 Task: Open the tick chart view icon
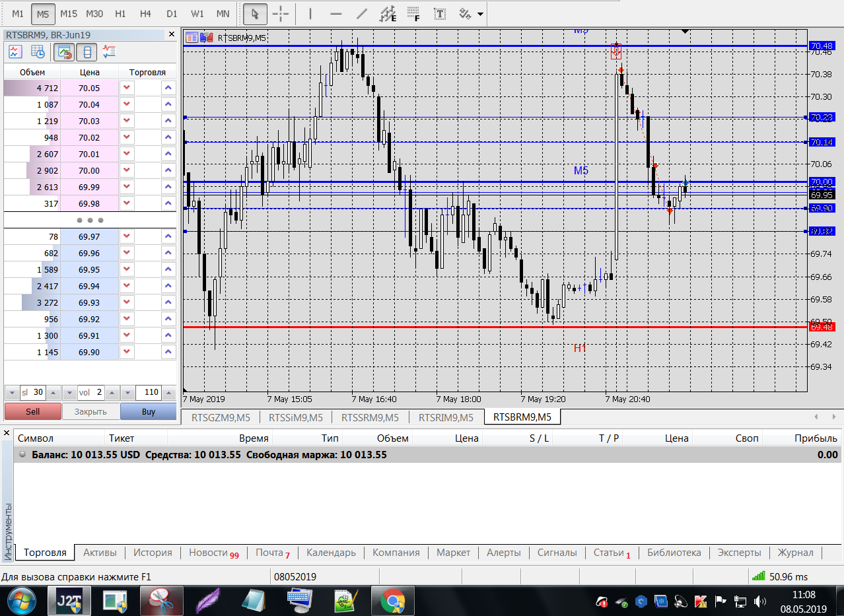[x=15, y=51]
